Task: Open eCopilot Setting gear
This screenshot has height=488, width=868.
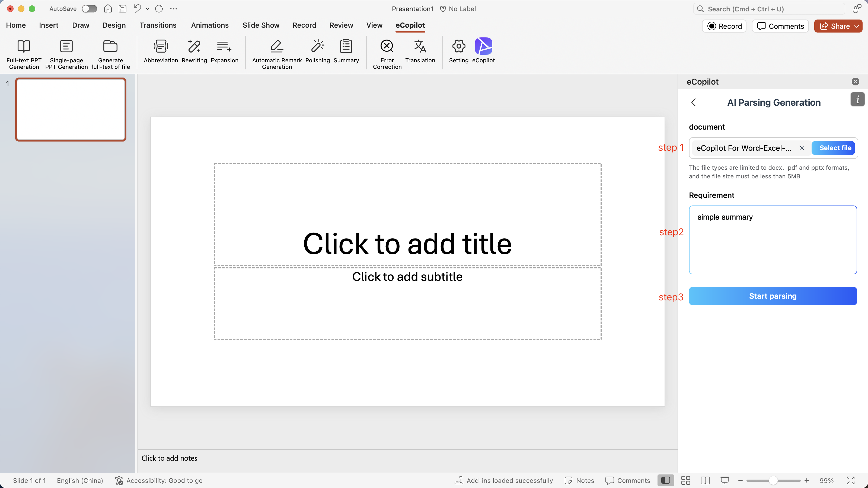Action: 459,46
